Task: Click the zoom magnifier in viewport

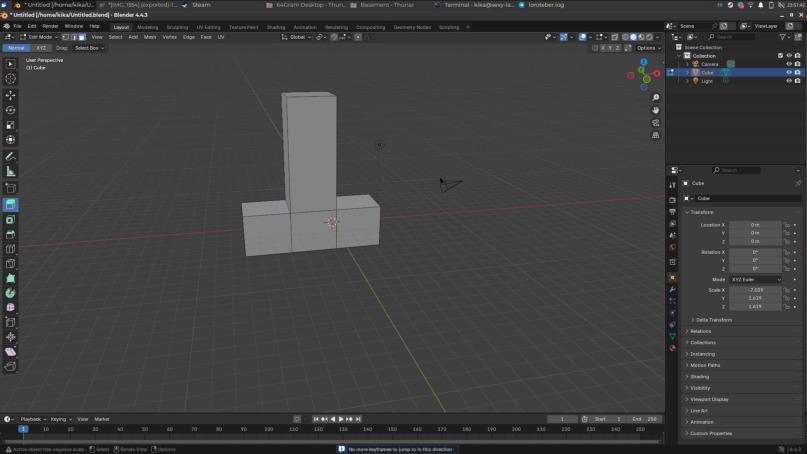Action: pos(656,97)
